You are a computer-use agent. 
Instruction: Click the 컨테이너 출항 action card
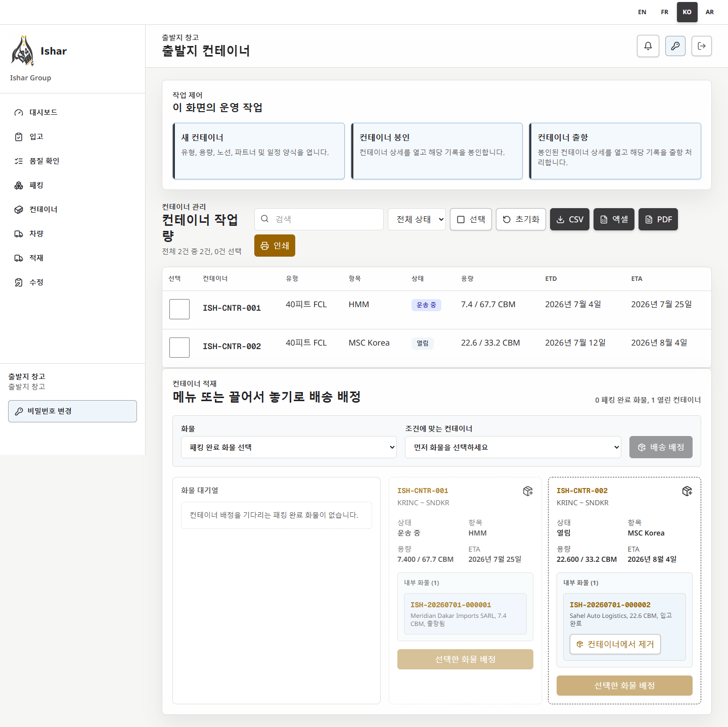pos(615,151)
